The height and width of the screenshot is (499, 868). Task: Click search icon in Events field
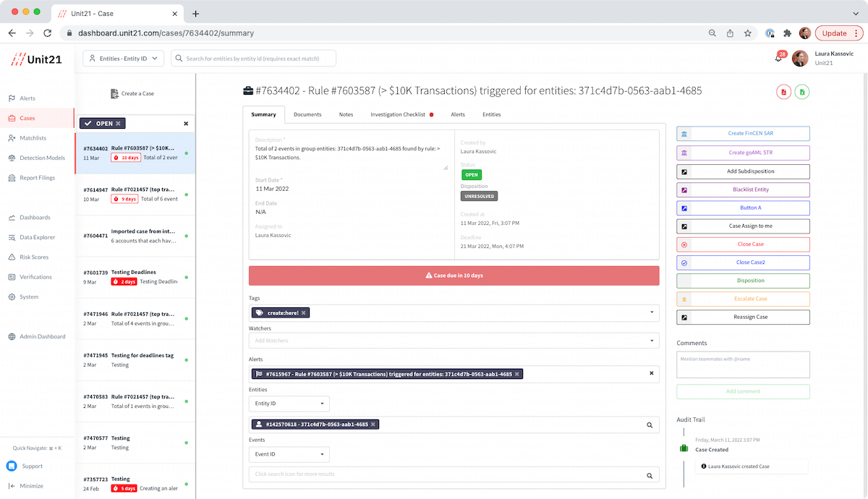650,475
